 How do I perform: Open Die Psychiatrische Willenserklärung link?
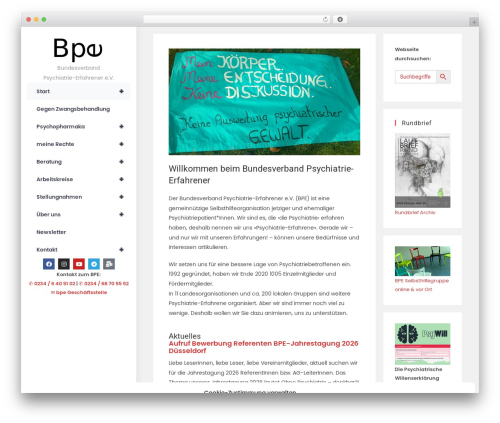418,374
